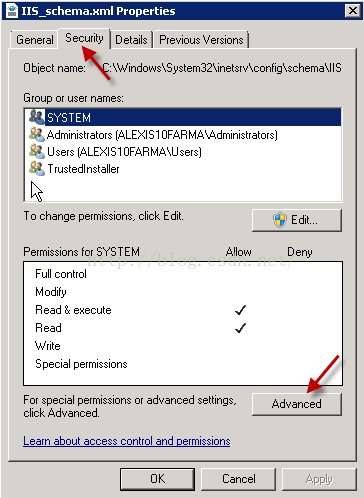The width and height of the screenshot is (364, 498).
Task: Close the Properties dialog window
Action: coord(353,11)
